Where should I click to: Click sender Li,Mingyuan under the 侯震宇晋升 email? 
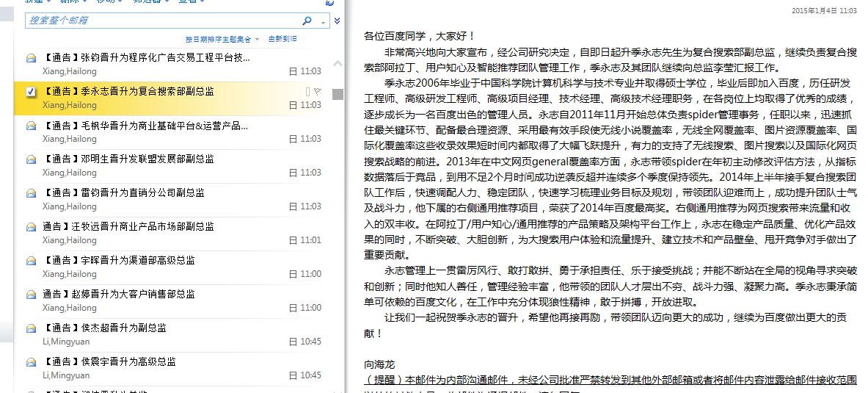pos(66,376)
